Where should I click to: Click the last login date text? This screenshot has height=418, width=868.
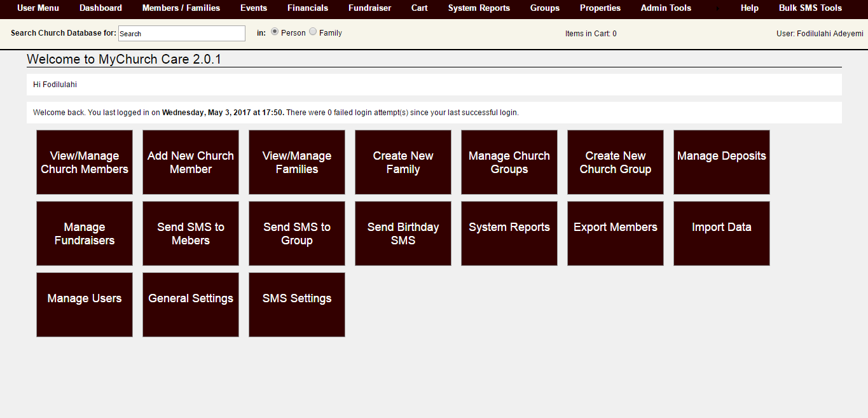point(223,113)
